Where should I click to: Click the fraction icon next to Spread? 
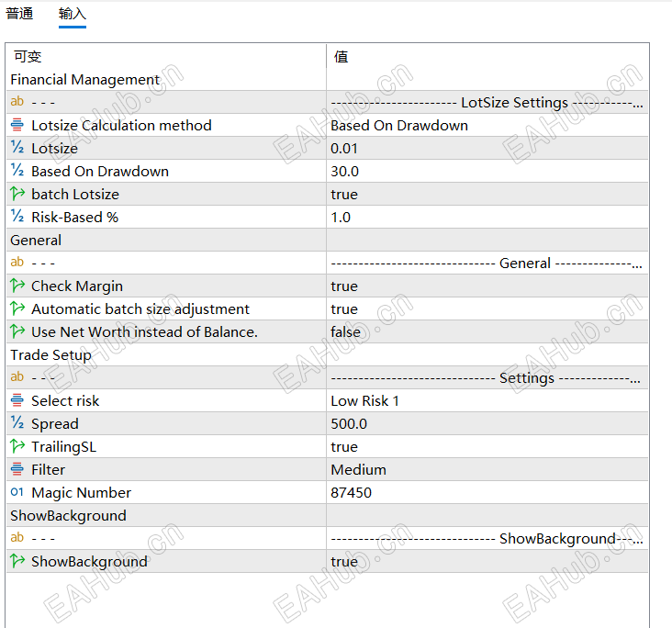coord(17,423)
